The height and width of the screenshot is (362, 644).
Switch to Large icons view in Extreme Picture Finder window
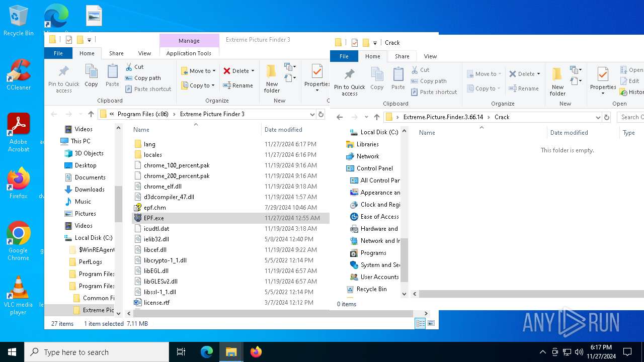[x=431, y=324]
